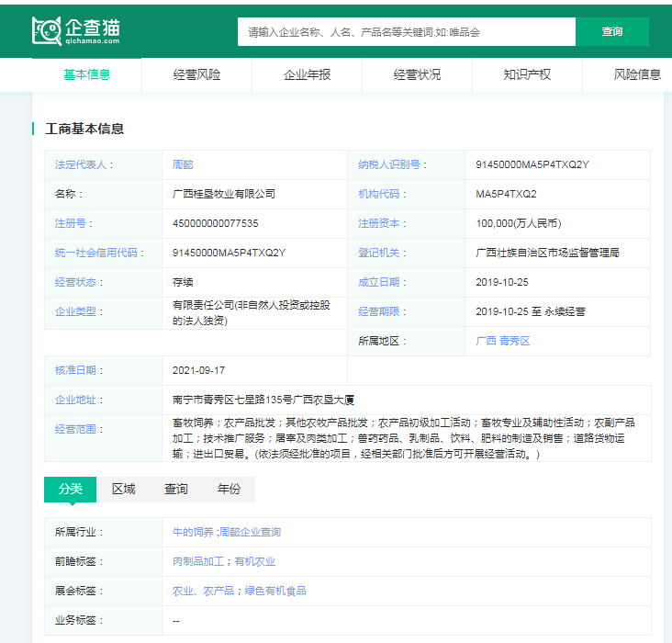Select the address 南宁市青秀区七星路135号

tap(232, 400)
